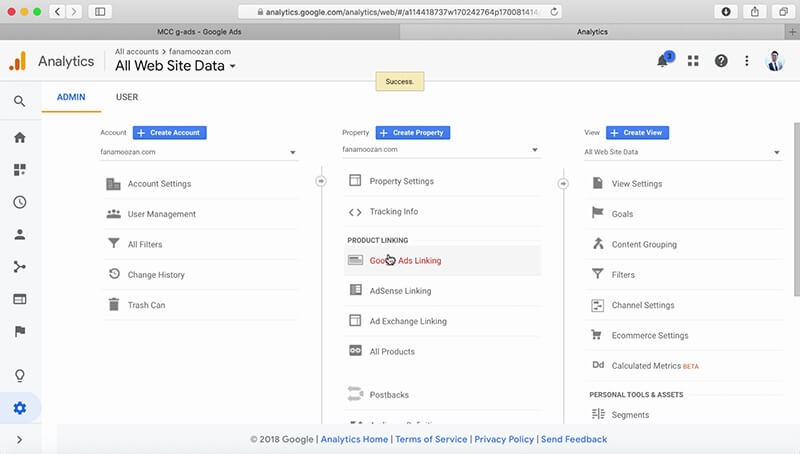Open Google apps grid icon
Viewport: 800px width, 454px height.
pos(693,61)
